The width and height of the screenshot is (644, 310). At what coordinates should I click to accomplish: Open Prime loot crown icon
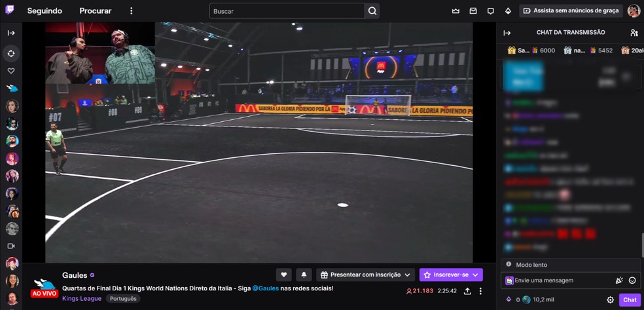coord(456,11)
